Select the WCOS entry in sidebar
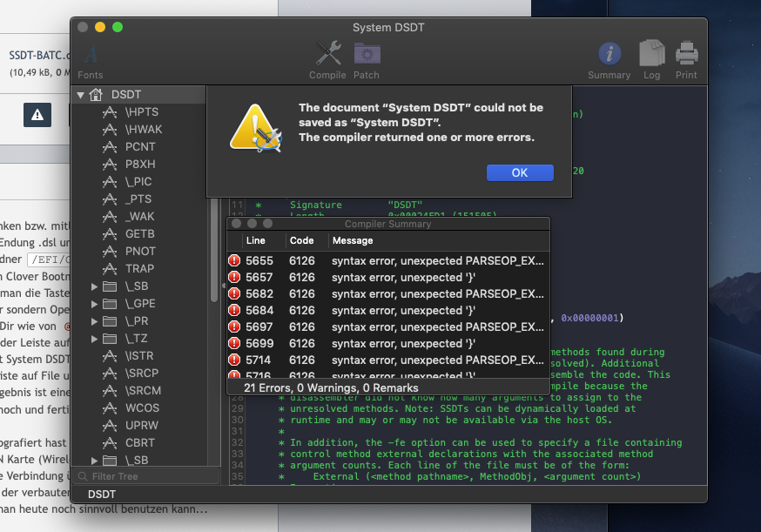 point(141,407)
